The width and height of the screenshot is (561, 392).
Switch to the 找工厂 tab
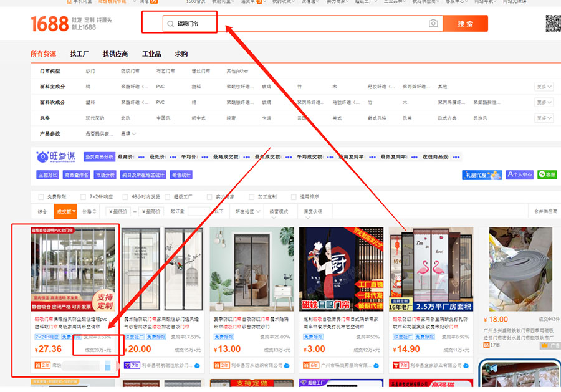80,54
